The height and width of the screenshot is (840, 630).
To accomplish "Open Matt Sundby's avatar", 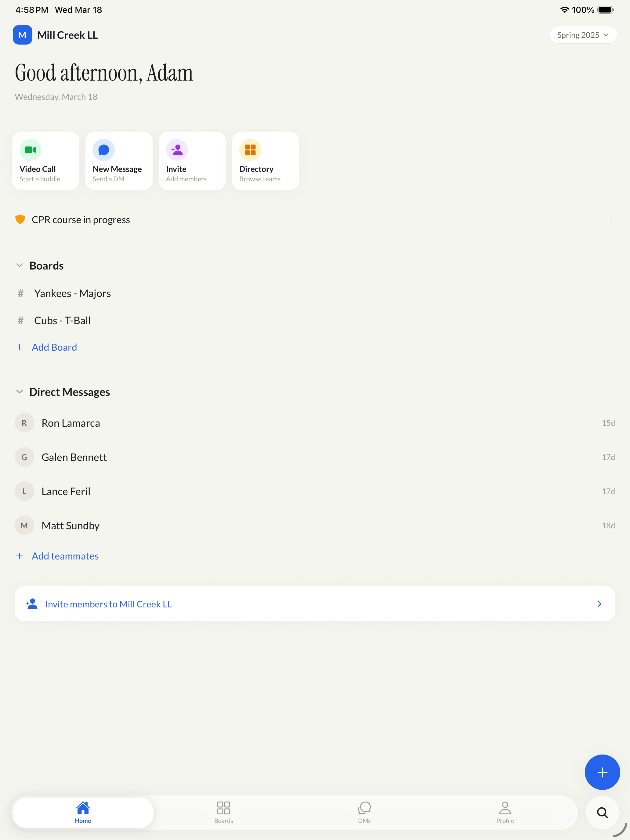I will pos(24,526).
